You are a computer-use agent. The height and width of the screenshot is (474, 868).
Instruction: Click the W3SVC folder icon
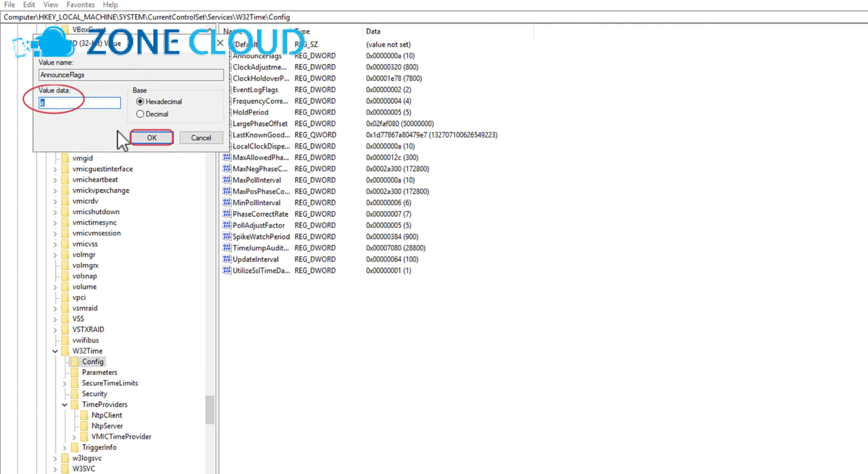tap(65, 469)
